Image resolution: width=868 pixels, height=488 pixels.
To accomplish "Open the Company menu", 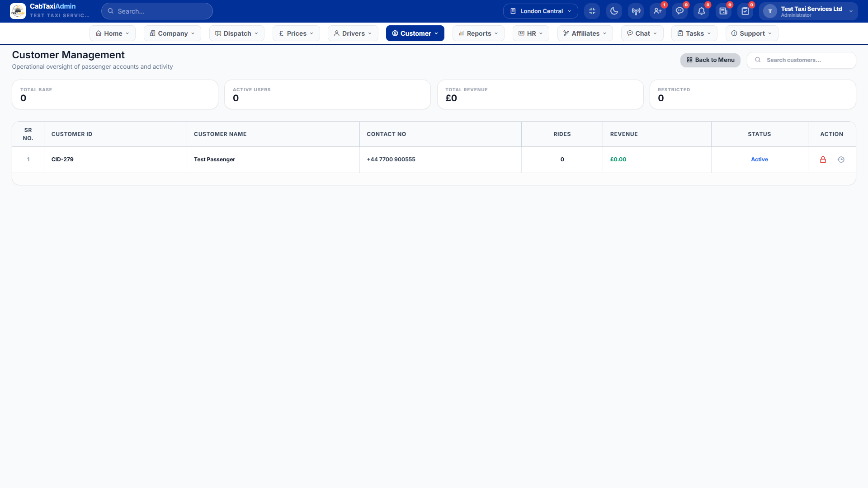I will coord(172,33).
